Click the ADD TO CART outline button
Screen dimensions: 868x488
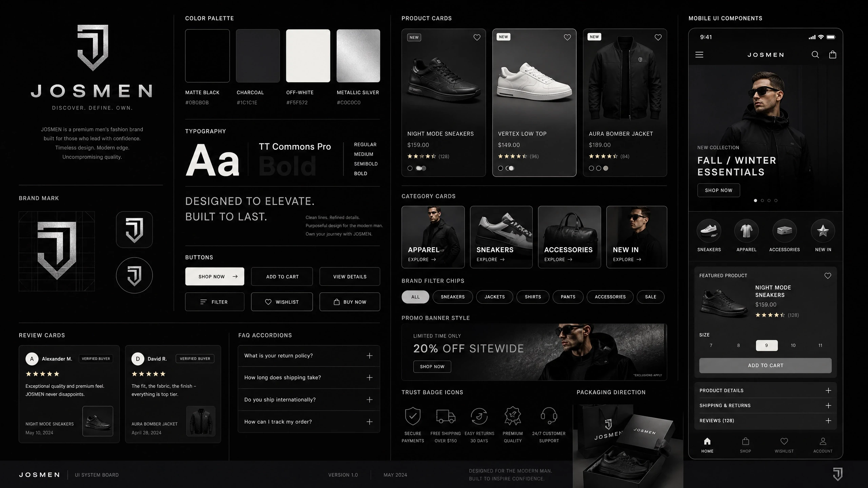coord(282,277)
